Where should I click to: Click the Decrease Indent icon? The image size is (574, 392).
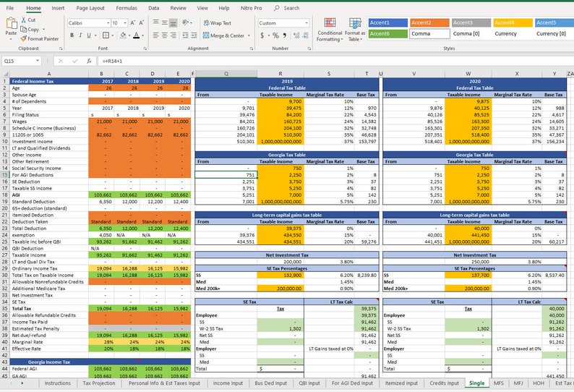(x=185, y=35)
